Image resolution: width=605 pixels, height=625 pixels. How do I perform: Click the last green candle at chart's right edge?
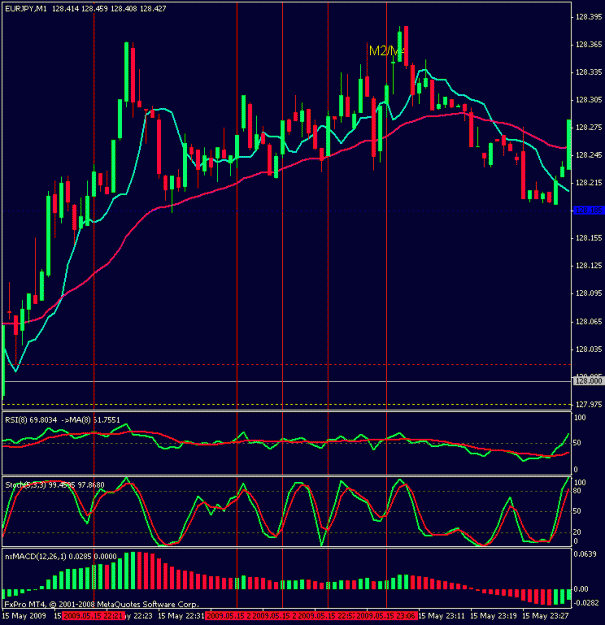tap(569, 145)
